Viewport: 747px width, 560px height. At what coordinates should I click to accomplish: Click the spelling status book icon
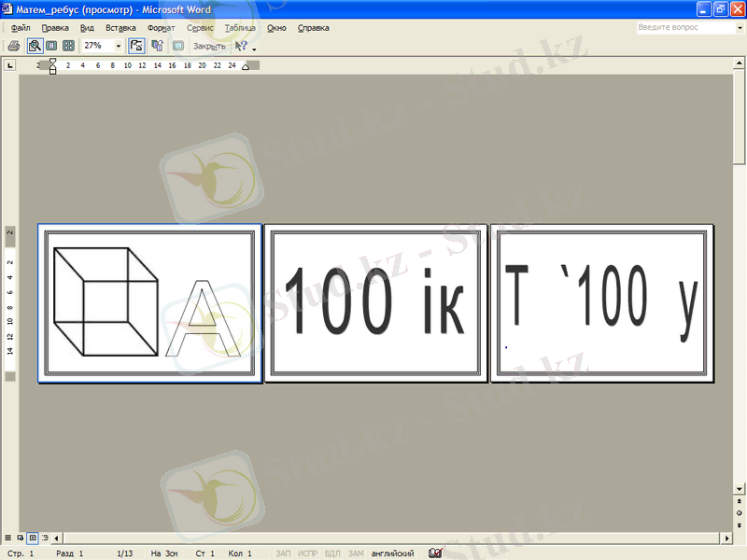pyautogui.click(x=434, y=553)
